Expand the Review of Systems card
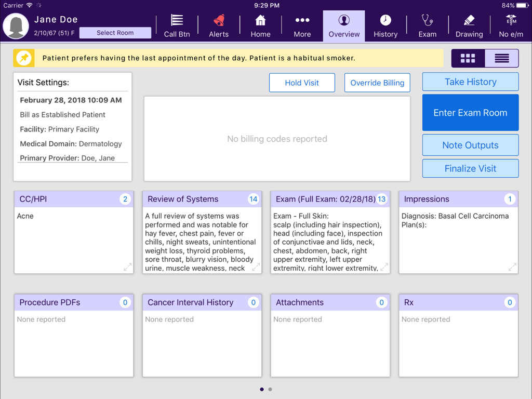Viewport: 532px width, 399px height. [x=256, y=267]
